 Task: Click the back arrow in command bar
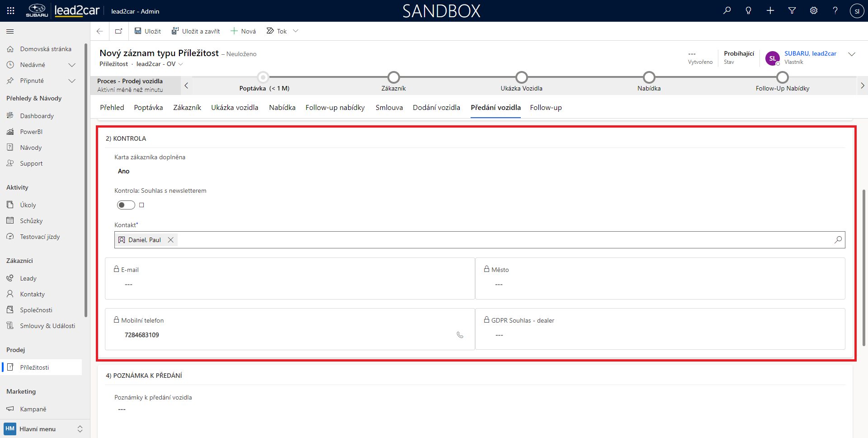pyautogui.click(x=100, y=31)
